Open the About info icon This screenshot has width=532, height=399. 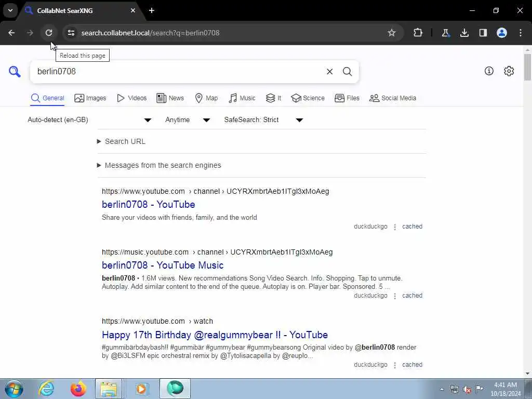(489, 71)
